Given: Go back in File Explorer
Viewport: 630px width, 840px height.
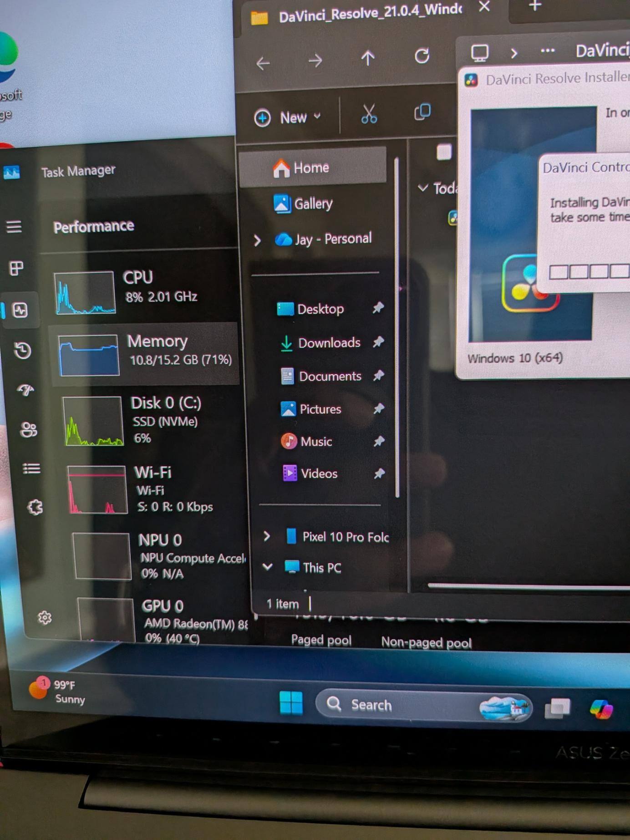Looking at the screenshot, I should pyautogui.click(x=263, y=63).
